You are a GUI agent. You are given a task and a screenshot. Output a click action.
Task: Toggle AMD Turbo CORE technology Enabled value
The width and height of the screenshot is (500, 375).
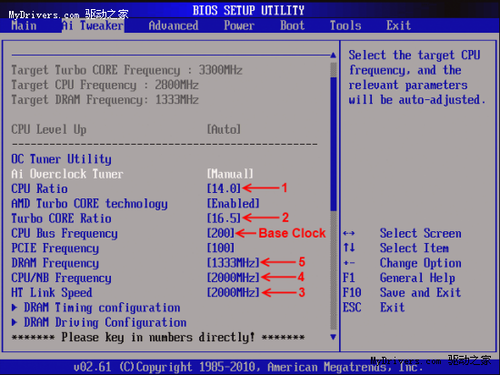pos(233,203)
